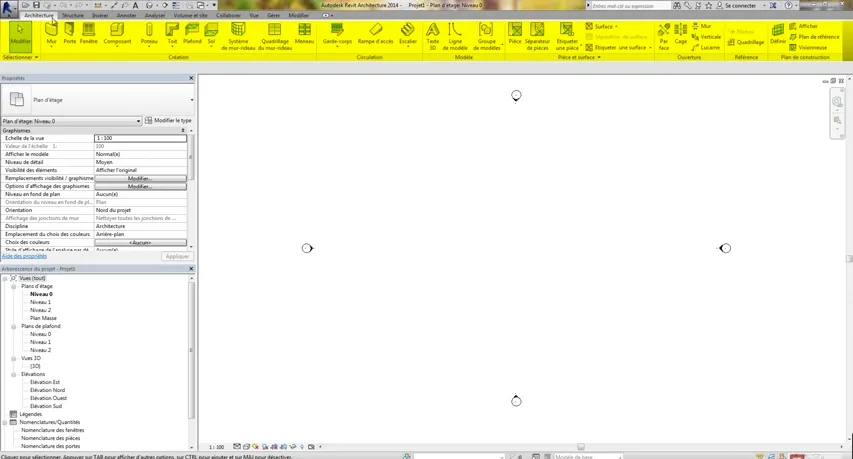853x459 pixels.
Task: Click the save icon in quick access toolbar
Action: tap(36, 5)
